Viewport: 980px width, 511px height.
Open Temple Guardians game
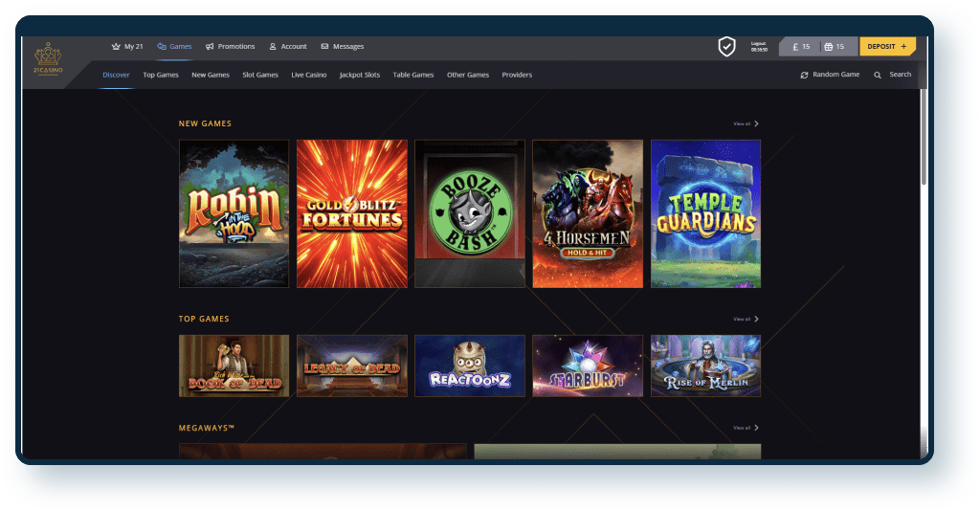point(705,213)
